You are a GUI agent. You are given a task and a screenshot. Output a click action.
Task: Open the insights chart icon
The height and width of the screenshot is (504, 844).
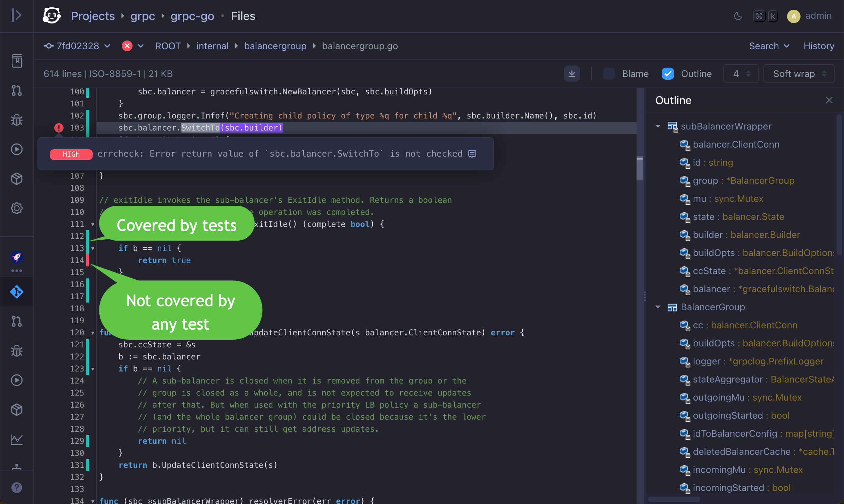(16, 439)
